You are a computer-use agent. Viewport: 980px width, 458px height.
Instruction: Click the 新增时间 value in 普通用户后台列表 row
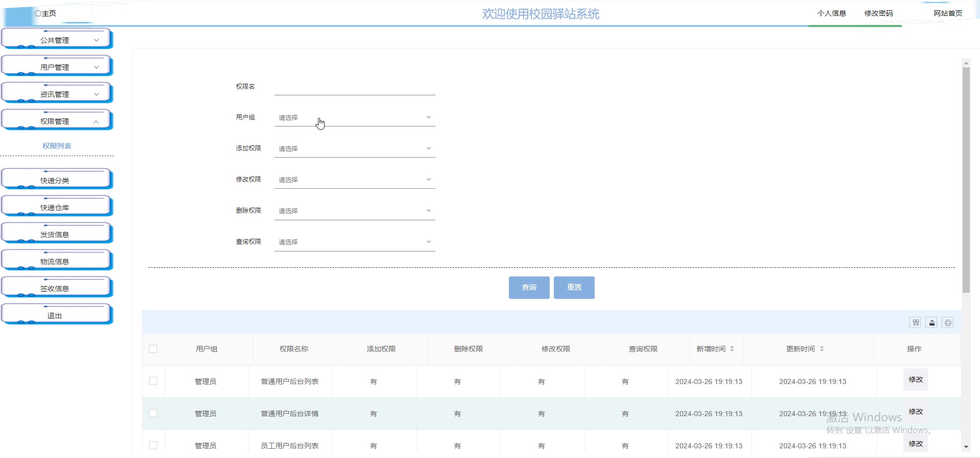[709, 381]
